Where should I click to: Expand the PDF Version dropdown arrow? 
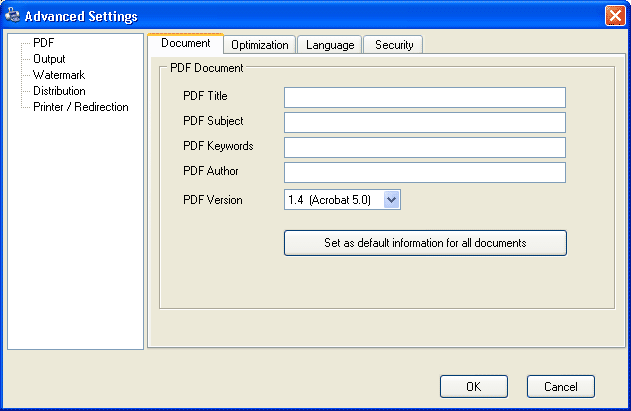click(x=391, y=200)
